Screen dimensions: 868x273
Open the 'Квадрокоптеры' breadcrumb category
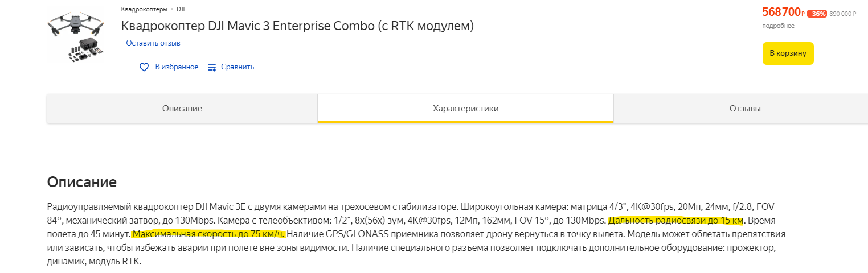[x=144, y=9]
